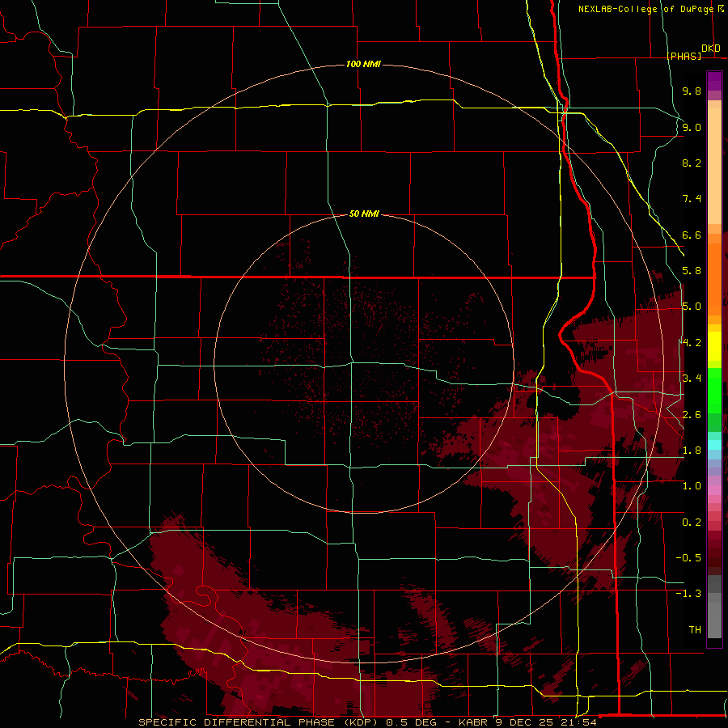This screenshot has width=728, height=728.
Task: Click the 1.0 scale value
Action: (692, 486)
